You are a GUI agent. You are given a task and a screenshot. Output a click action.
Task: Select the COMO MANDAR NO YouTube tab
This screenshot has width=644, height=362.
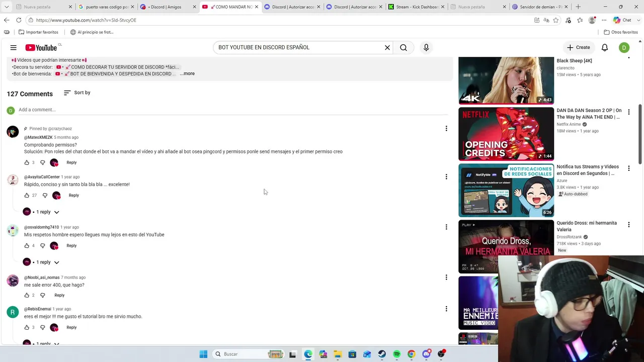click(x=230, y=7)
